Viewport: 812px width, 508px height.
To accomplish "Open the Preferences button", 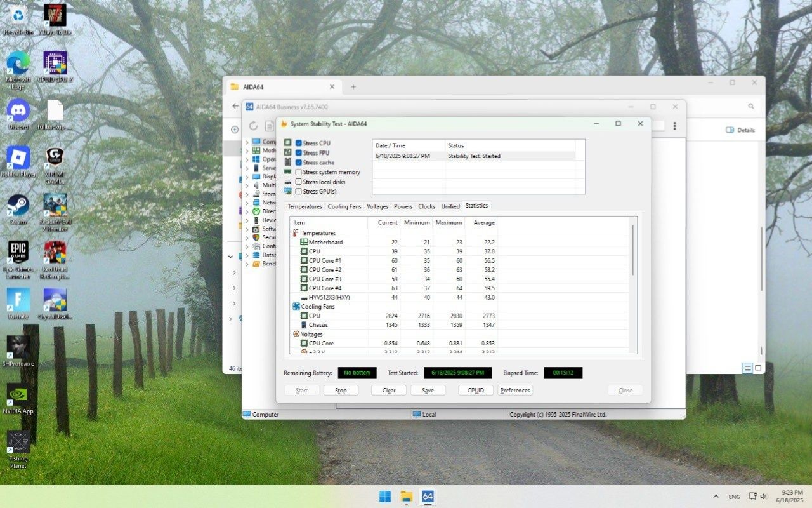I will pos(515,391).
